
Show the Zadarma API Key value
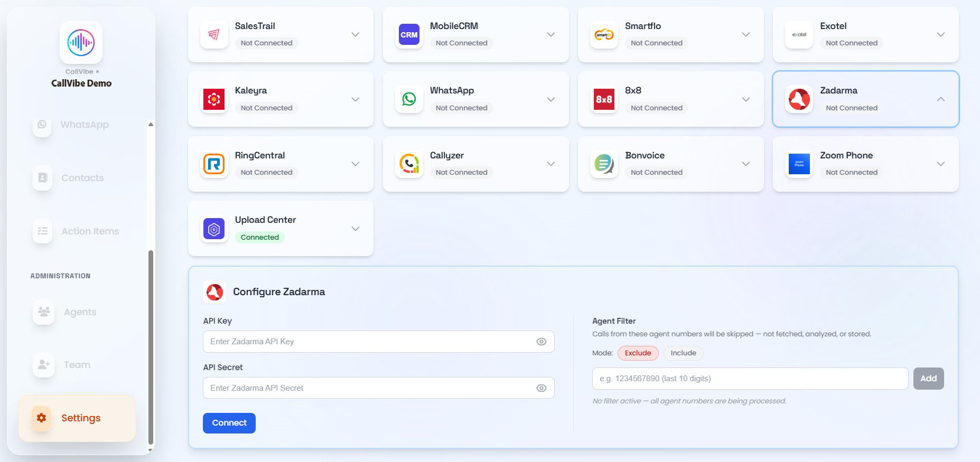(x=542, y=342)
